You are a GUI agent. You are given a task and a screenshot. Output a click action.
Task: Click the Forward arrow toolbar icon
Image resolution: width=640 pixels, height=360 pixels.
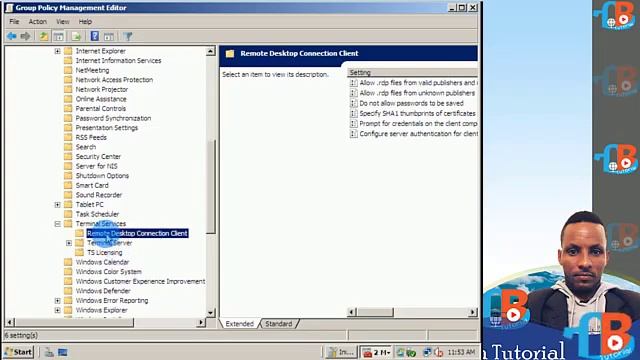[25, 36]
